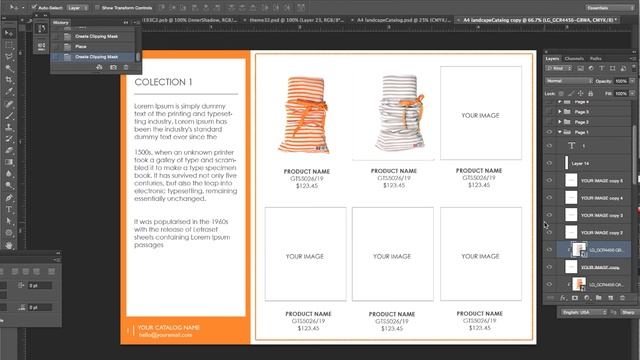Switch to document tab at 100% Layer 23

coord(297,20)
